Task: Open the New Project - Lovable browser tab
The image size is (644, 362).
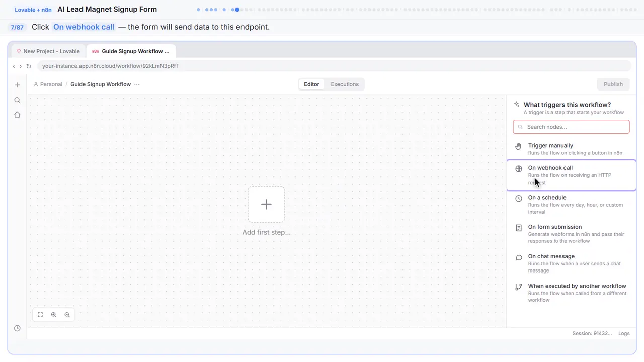Action: click(x=48, y=51)
